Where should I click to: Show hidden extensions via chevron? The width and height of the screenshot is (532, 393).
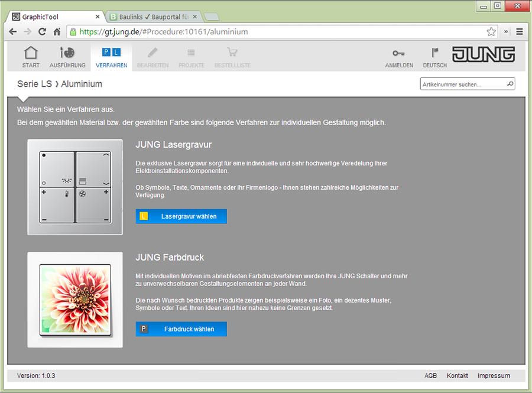506,32
